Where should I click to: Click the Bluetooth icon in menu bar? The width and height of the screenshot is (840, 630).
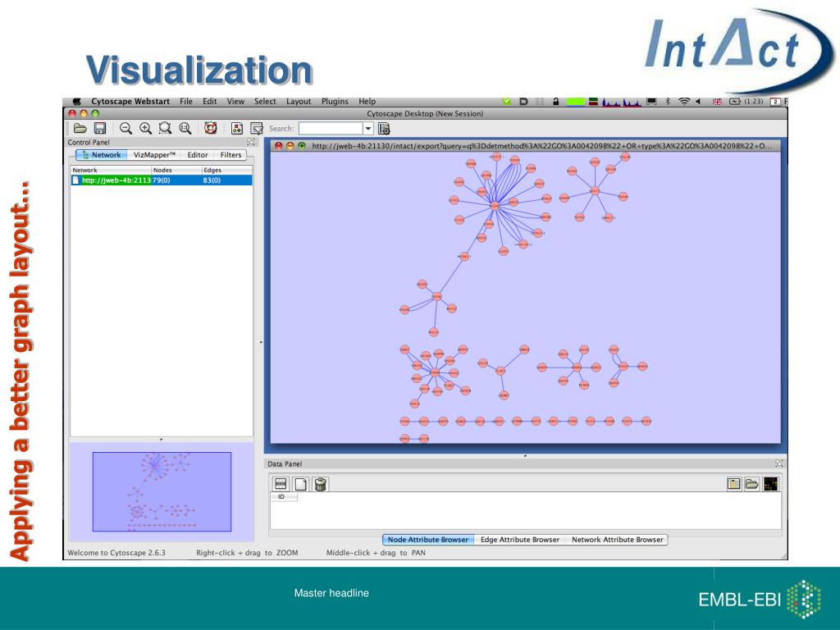click(x=668, y=101)
